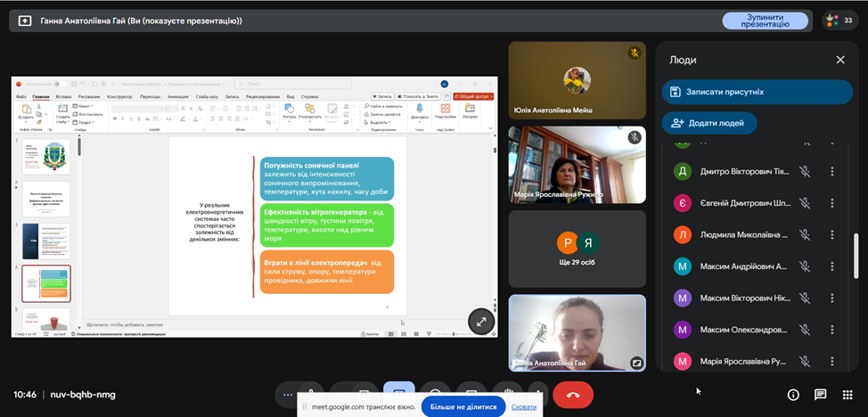Click muted mic icon for Людмила Миколаївна

click(805, 235)
